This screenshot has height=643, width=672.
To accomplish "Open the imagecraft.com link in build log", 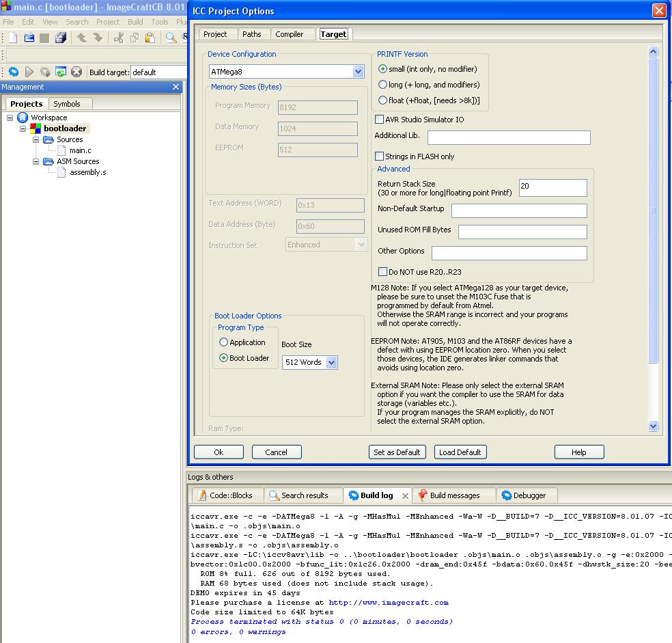I will click(x=389, y=602).
